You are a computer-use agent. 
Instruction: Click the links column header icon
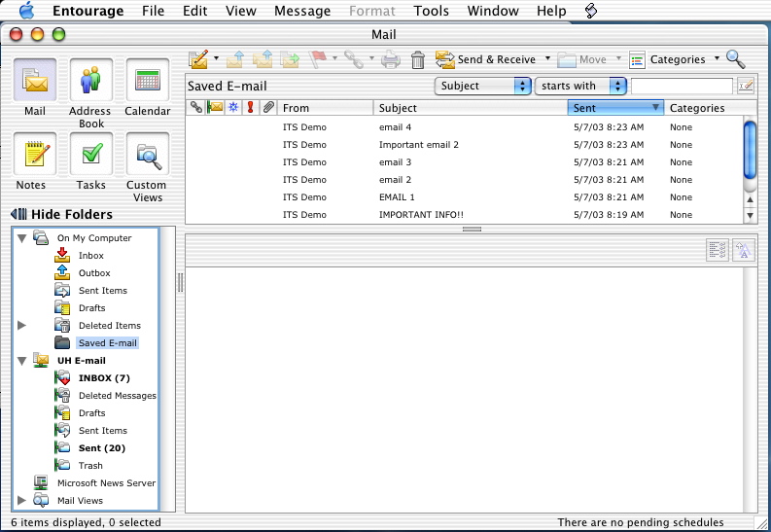[196, 107]
